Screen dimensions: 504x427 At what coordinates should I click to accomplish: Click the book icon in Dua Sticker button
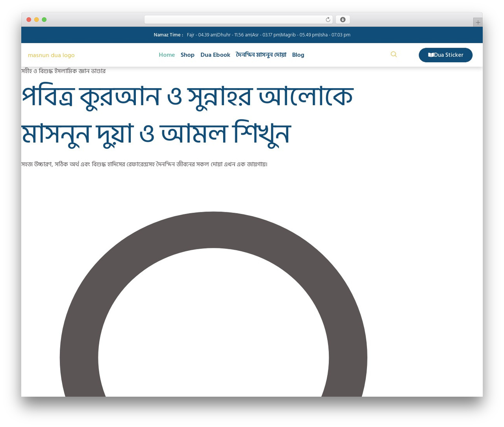431,55
